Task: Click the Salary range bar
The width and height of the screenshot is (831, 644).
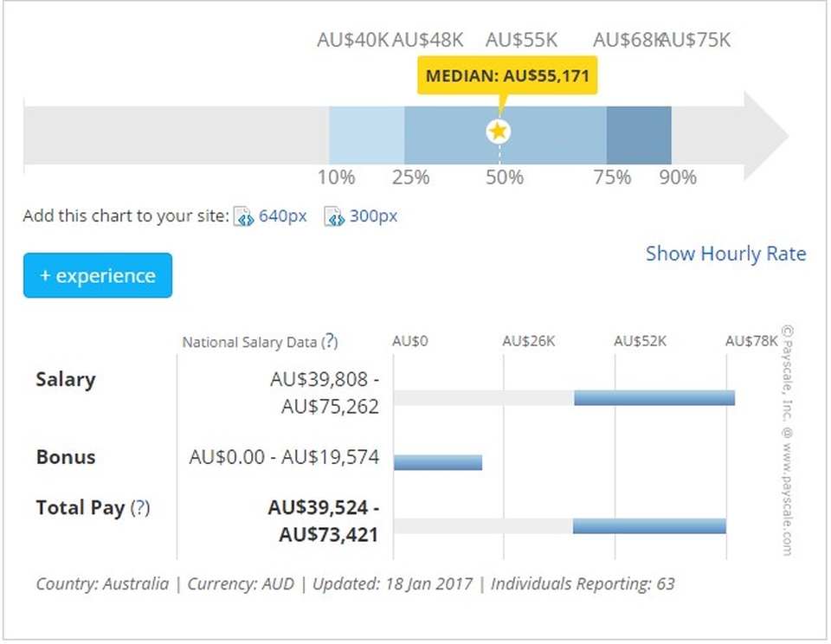Action: tap(654, 398)
